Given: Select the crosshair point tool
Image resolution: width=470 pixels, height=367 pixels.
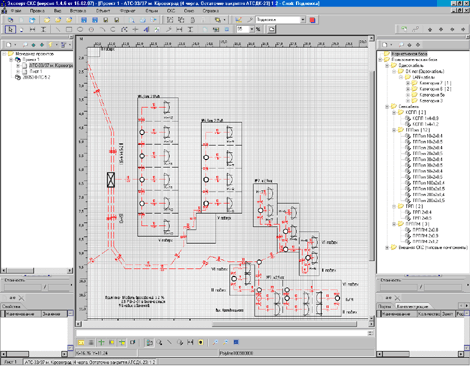Looking at the screenshot, I should point(135,30).
